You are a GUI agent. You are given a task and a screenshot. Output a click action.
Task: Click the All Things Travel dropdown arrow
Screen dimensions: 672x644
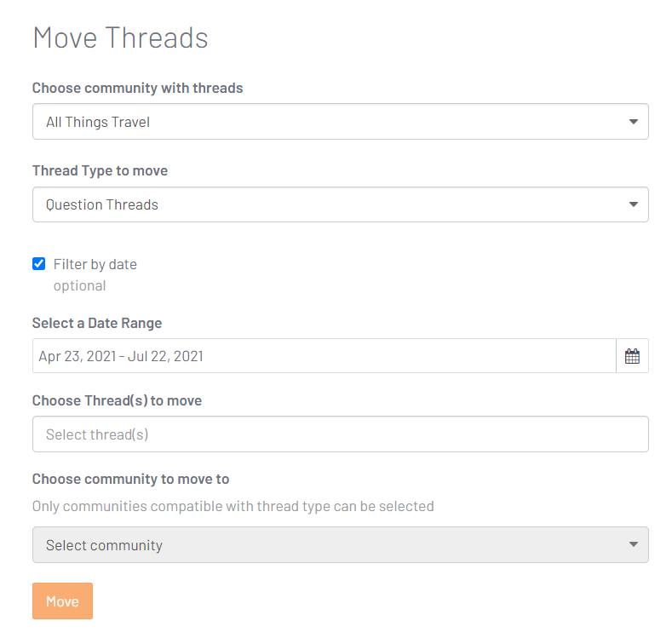634,122
